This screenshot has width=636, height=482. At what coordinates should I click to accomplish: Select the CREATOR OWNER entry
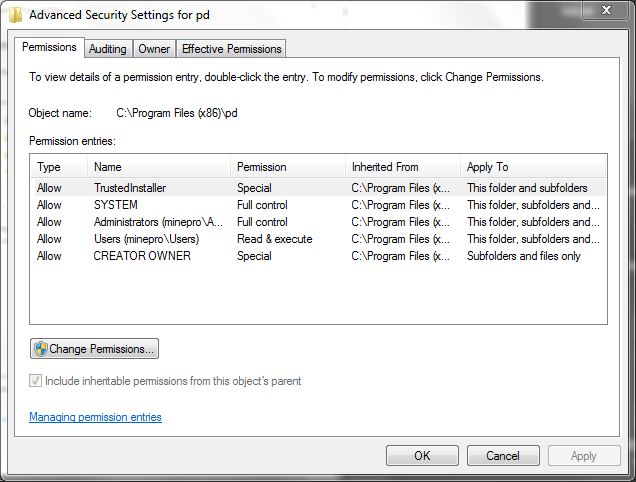pos(142,256)
